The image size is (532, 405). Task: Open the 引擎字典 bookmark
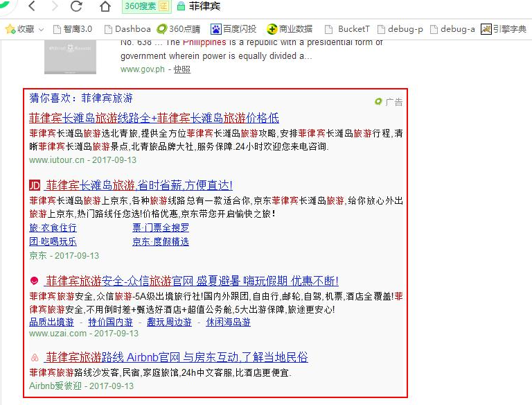[x=504, y=29]
